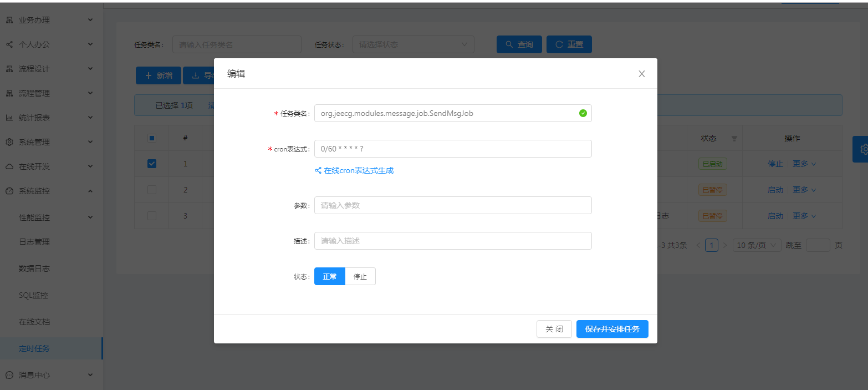This screenshot has height=390, width=868.
Task: Click the filter icon in 状态 column header
Action: click(734, 139)
